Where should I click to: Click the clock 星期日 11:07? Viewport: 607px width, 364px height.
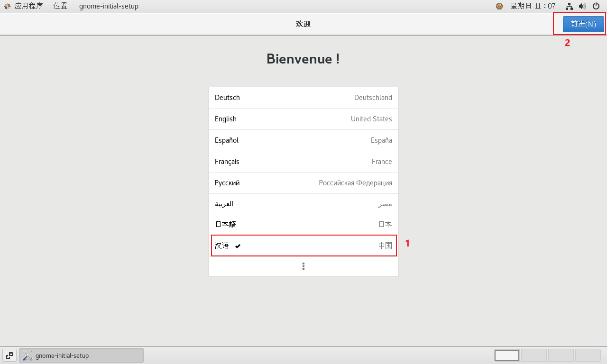[533, 6]
